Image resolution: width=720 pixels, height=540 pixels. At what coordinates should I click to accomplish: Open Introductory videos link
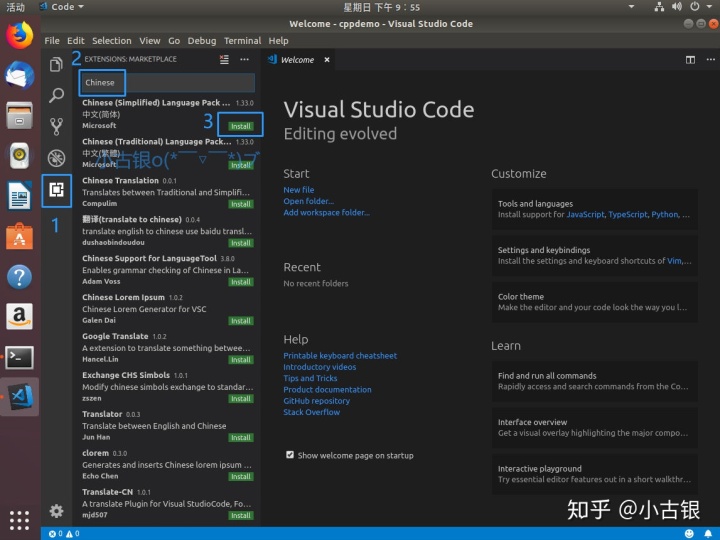319,367
